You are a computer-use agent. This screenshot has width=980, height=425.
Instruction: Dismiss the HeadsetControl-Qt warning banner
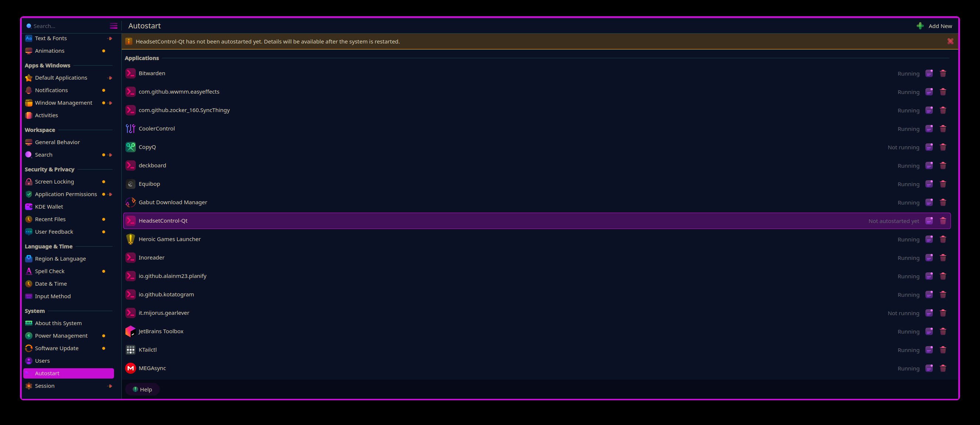(x=950, y=41)
